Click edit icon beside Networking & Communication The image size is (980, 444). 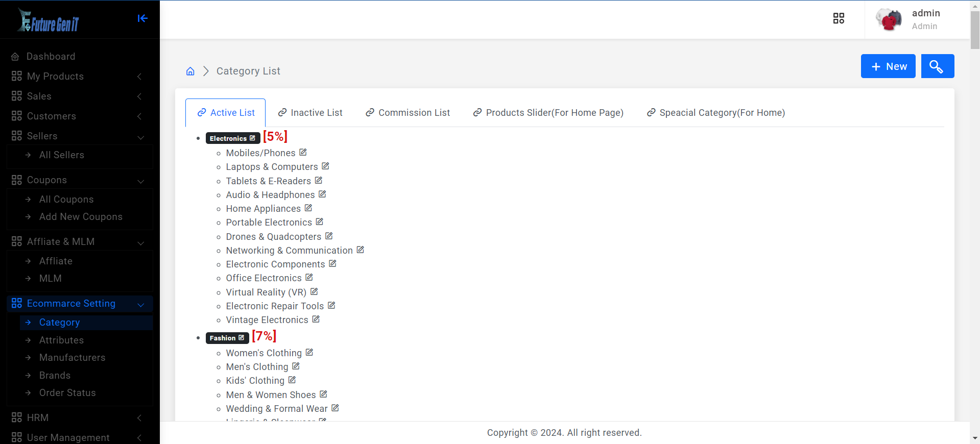361,250
